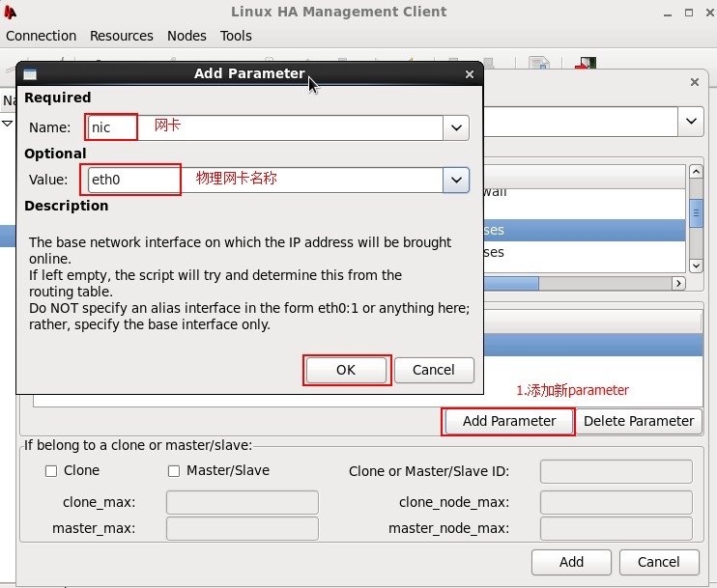Click the 'Optional' section heading

point(55,154)
